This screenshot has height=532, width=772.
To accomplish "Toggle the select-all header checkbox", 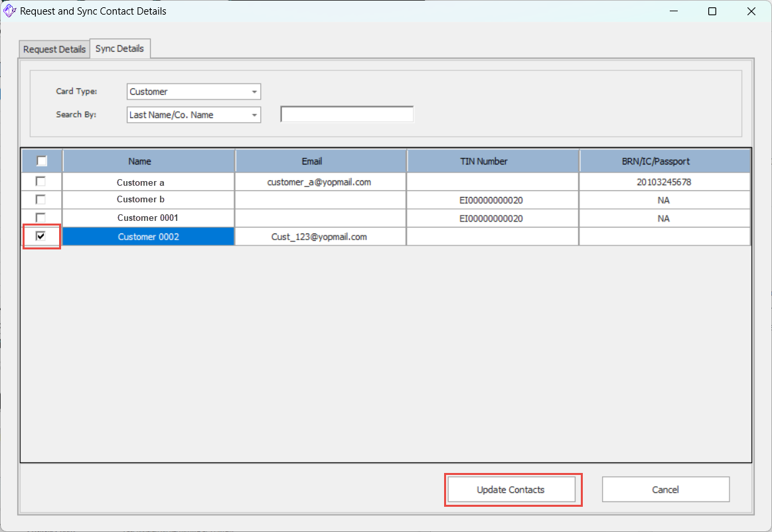I will point(42,161).
